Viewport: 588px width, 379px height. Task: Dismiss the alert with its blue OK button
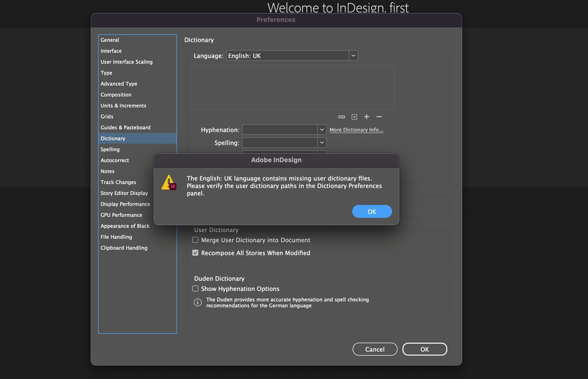(372, 211)
